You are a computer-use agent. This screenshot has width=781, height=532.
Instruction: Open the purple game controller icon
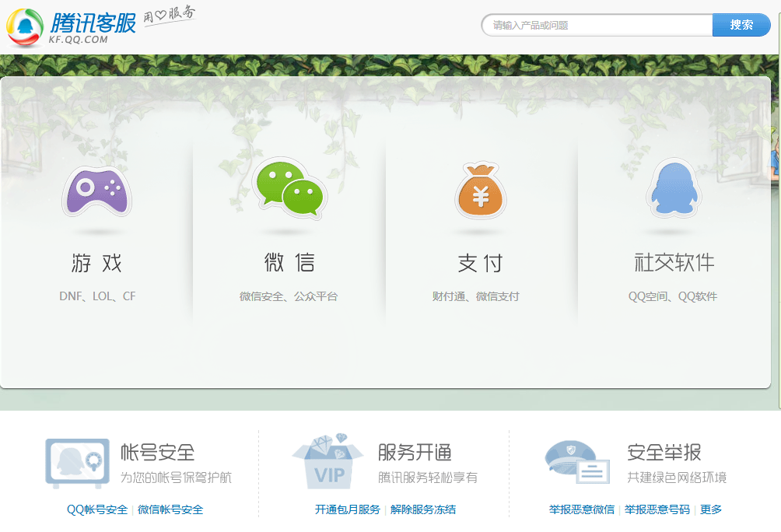pyautogui.click(x=96, y=191)
